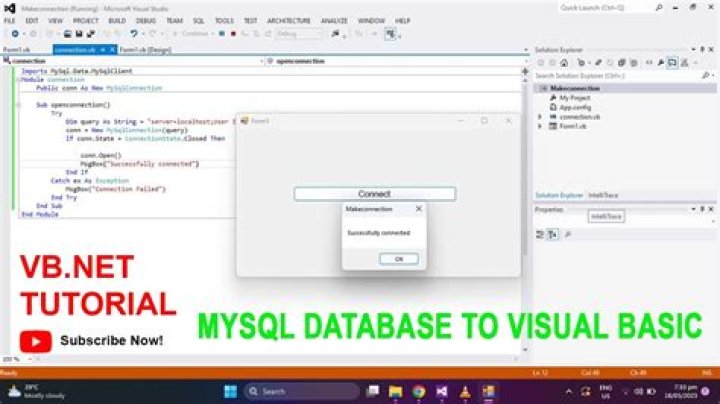Switch to Visual Studio in the taskbar
Viewport: 720px width, 404px height.
coord(442,392)
